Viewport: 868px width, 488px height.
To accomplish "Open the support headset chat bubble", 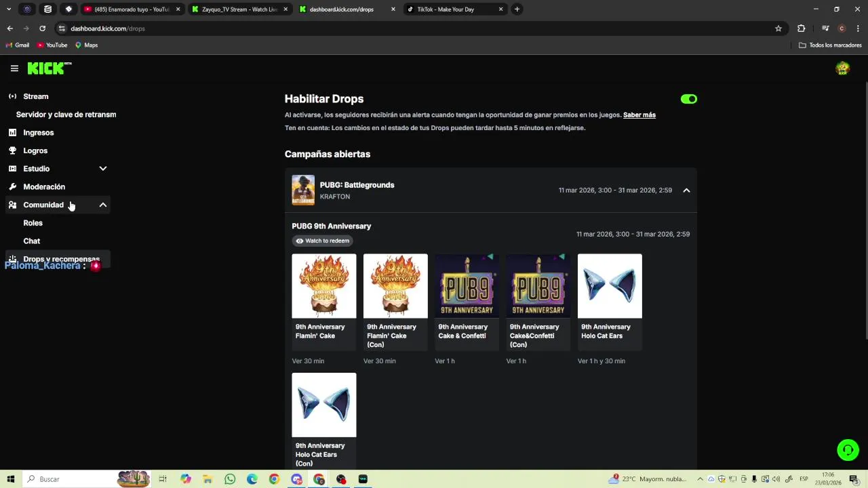I will coord(848,450).
